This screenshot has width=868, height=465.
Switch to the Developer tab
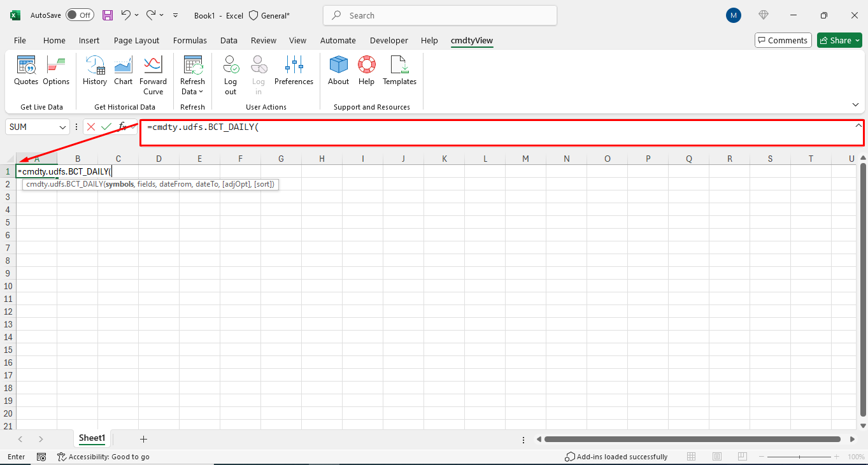point(389,40)
